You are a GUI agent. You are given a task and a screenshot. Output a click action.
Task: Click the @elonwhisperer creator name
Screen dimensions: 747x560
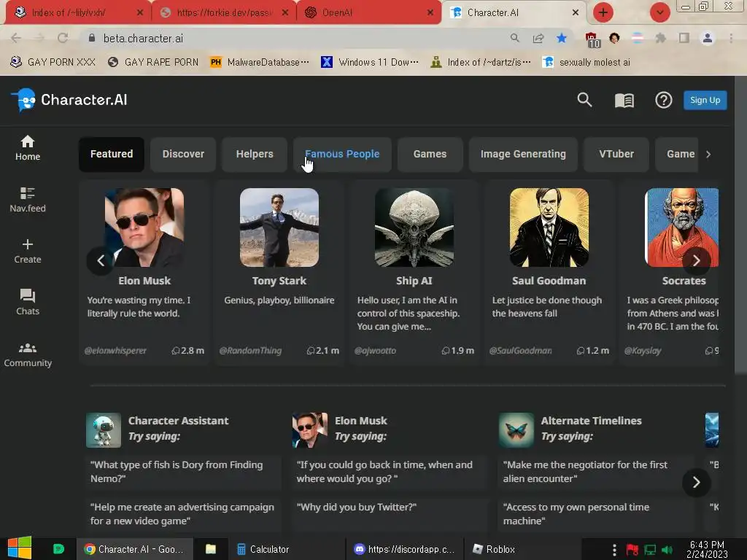click(115, 351)
